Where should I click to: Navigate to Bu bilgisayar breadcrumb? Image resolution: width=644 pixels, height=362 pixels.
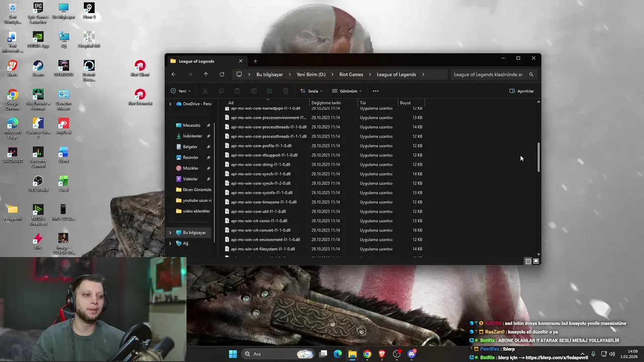click(x=270, y=74)
